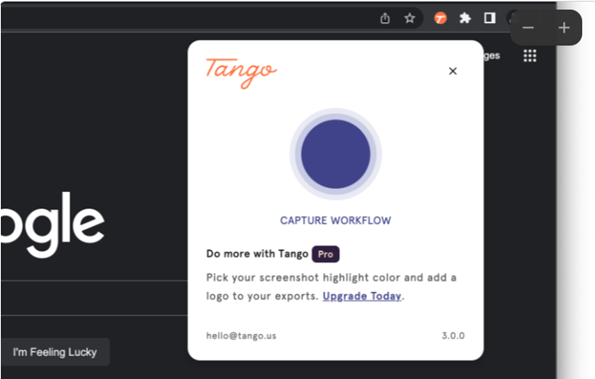Click the Google search input field
This screenshot has height=379, width=595.
[94, 298]
